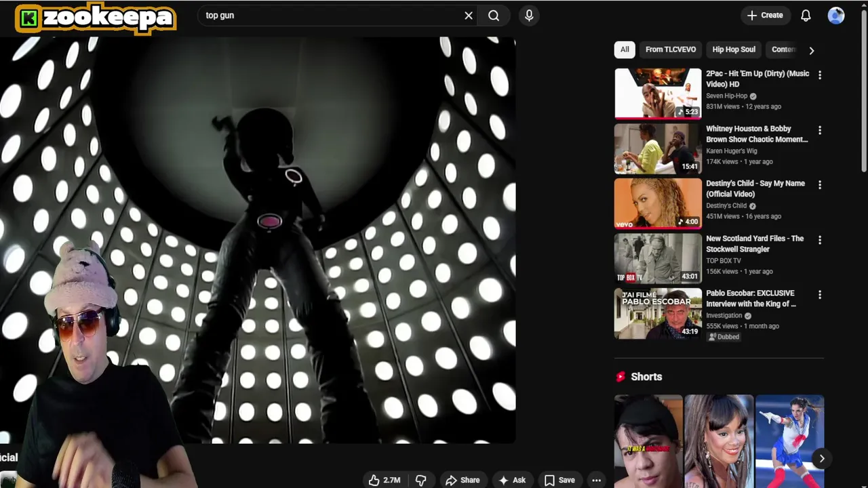
Task: Open Karen Huger's Wig channel name
Action: (731, 151)
